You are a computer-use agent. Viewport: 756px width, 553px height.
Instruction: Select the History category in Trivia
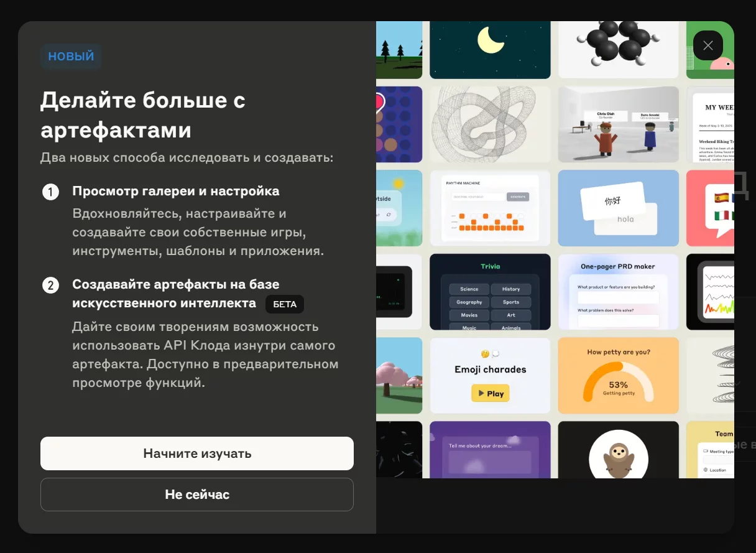point(510,289)
